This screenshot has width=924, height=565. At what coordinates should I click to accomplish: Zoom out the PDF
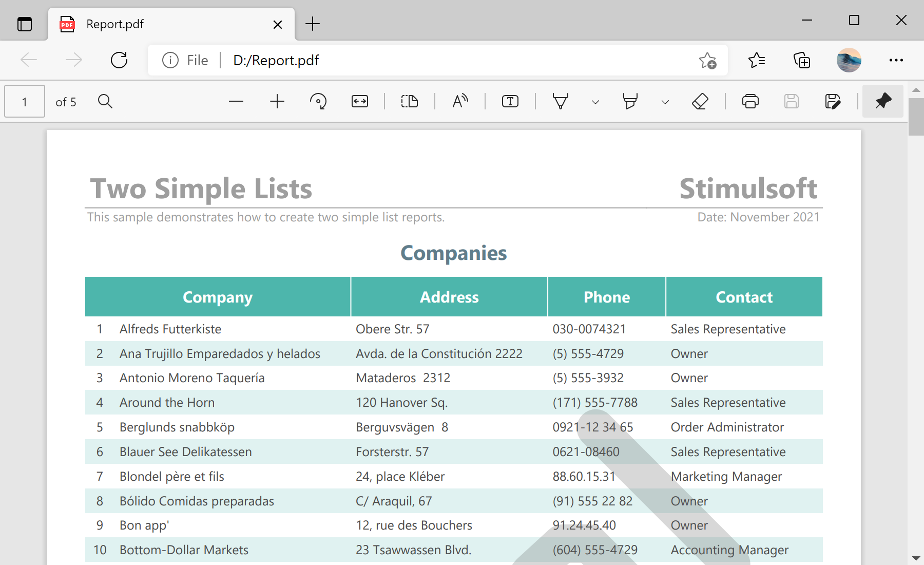click(236, 101)
